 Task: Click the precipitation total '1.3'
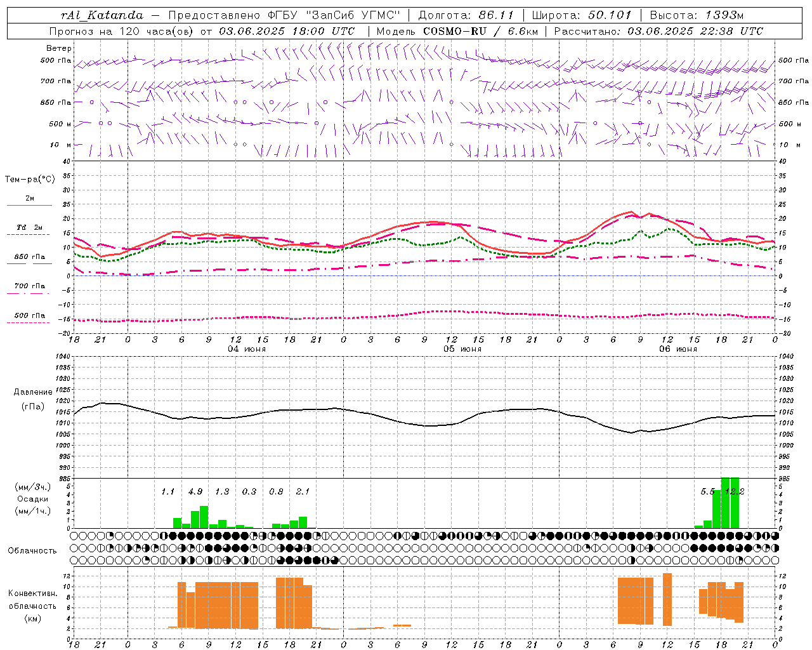click(x=222, y=492)
